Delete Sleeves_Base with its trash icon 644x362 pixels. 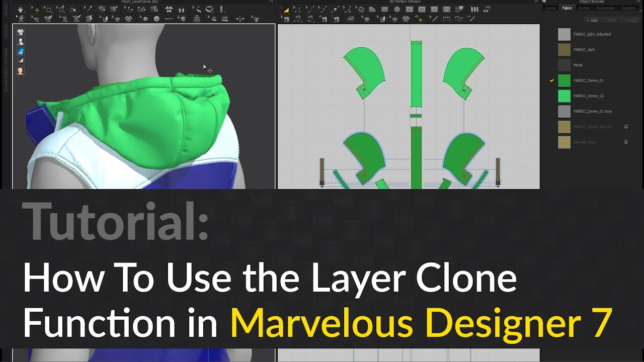tap(626, 142)
